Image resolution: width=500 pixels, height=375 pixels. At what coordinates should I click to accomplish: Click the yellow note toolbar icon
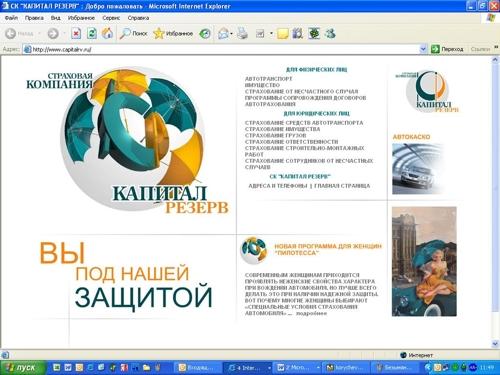tap(282, 34)
